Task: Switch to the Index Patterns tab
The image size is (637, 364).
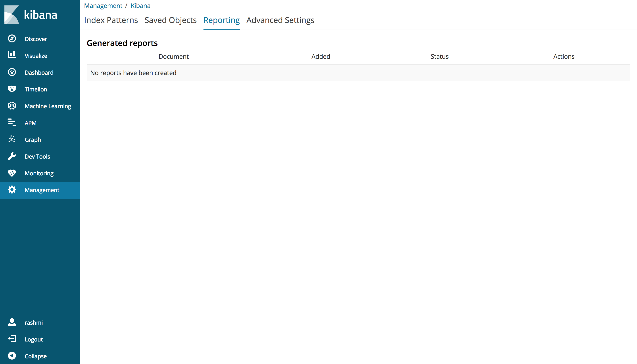Action: 111,20
